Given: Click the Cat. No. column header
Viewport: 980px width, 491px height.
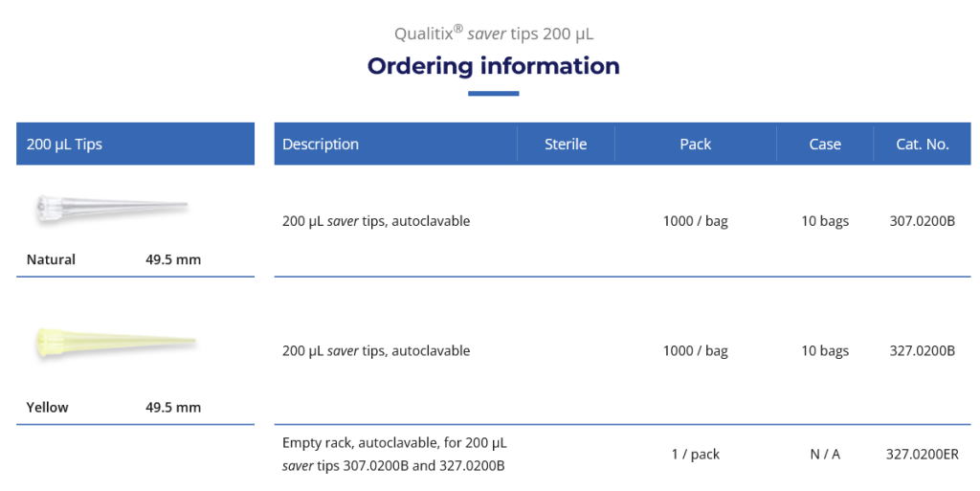Looking at the screenshot, I should point(922,145).
